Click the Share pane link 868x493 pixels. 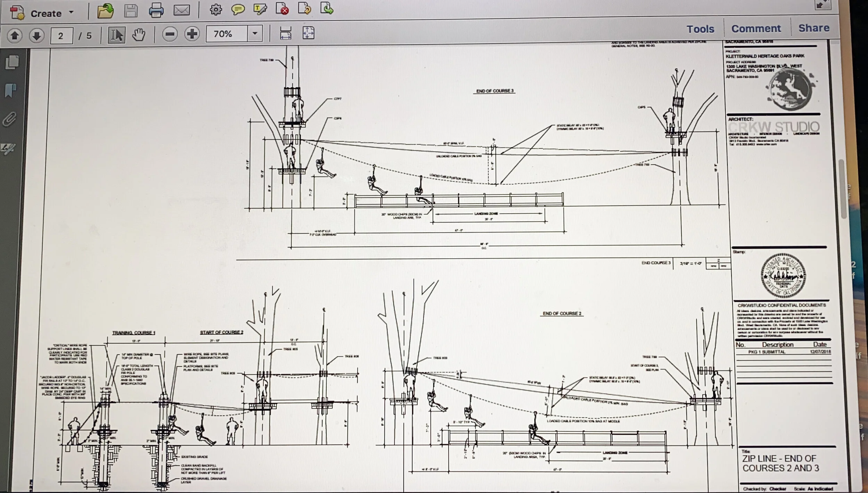[x=813, y=28]
